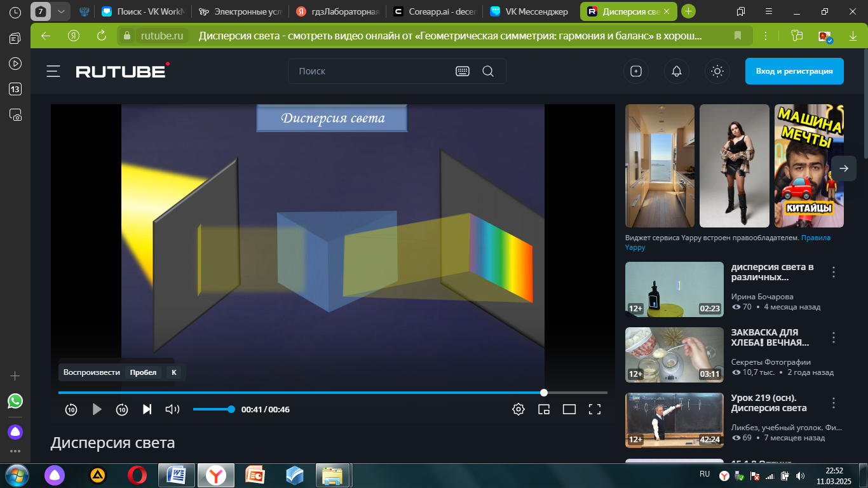The width and height of the screenshot is (868, 488).
Task: Adjust the volume slider
Action: point(214,409)
